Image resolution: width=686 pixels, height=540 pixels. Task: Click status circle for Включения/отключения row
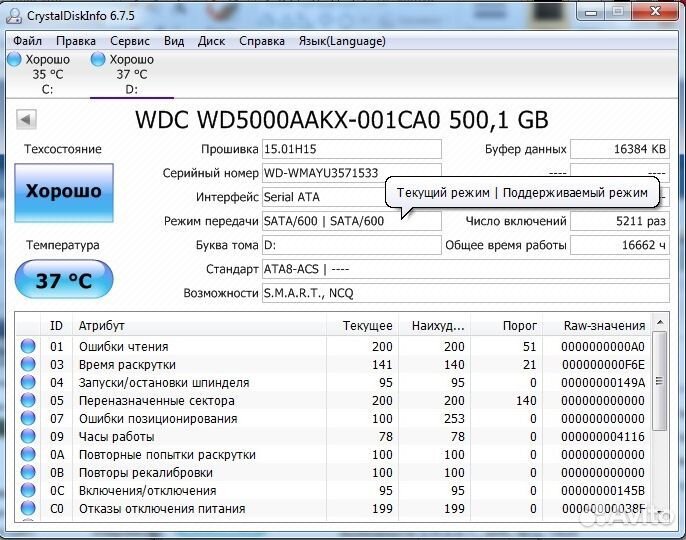[28, 490]
